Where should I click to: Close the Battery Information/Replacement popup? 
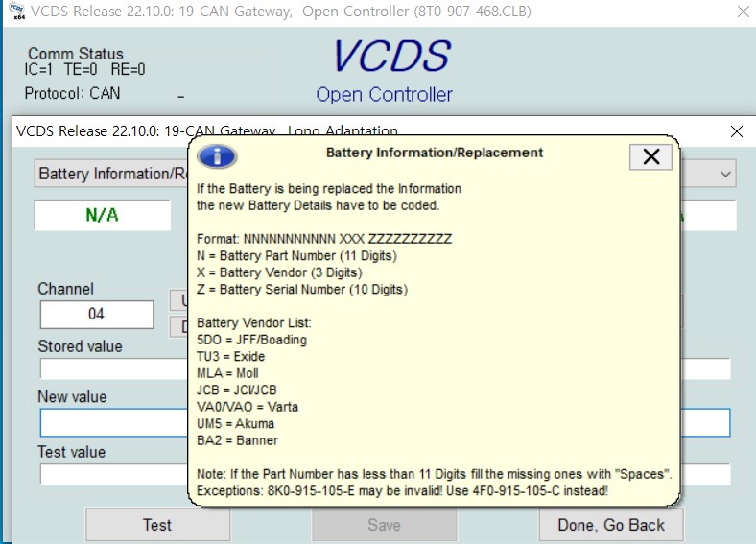tap(650, 156)
